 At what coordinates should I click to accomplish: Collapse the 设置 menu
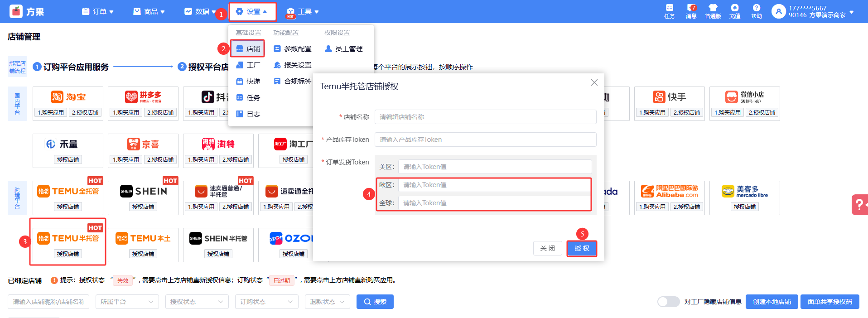pyautogui.click(x=252, y=11)
